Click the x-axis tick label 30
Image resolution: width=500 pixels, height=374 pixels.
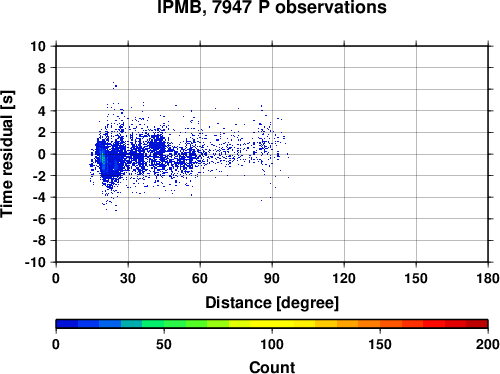128,278
